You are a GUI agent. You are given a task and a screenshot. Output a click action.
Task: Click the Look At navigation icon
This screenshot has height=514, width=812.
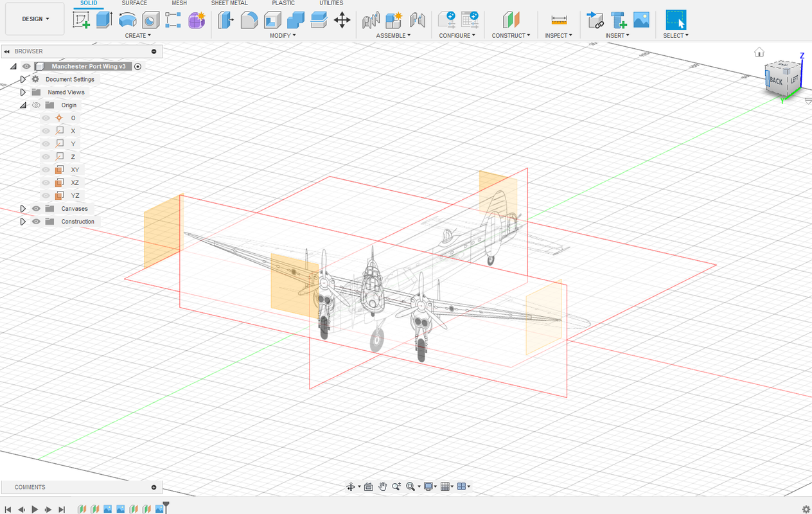(x=368, y=487)
